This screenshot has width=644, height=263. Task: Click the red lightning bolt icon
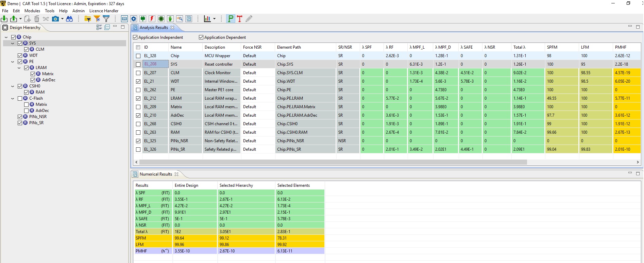[x=152, y=19]
